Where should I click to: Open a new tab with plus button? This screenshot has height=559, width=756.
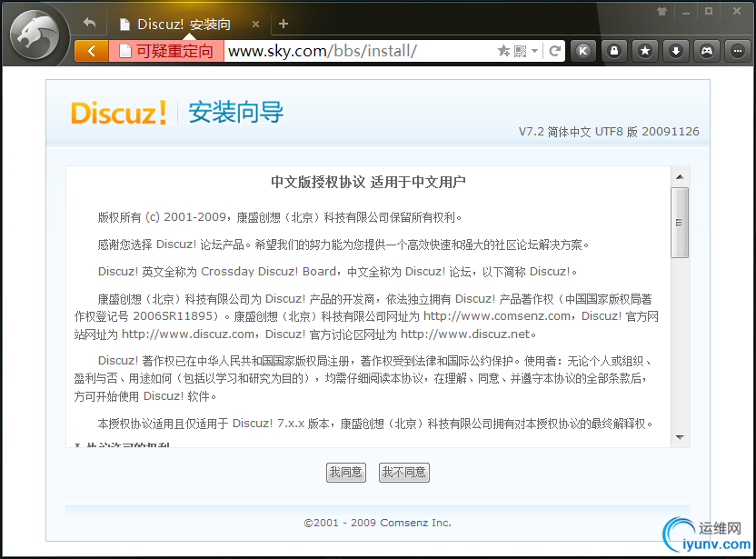pyautogui.click(x=283, y=24)
